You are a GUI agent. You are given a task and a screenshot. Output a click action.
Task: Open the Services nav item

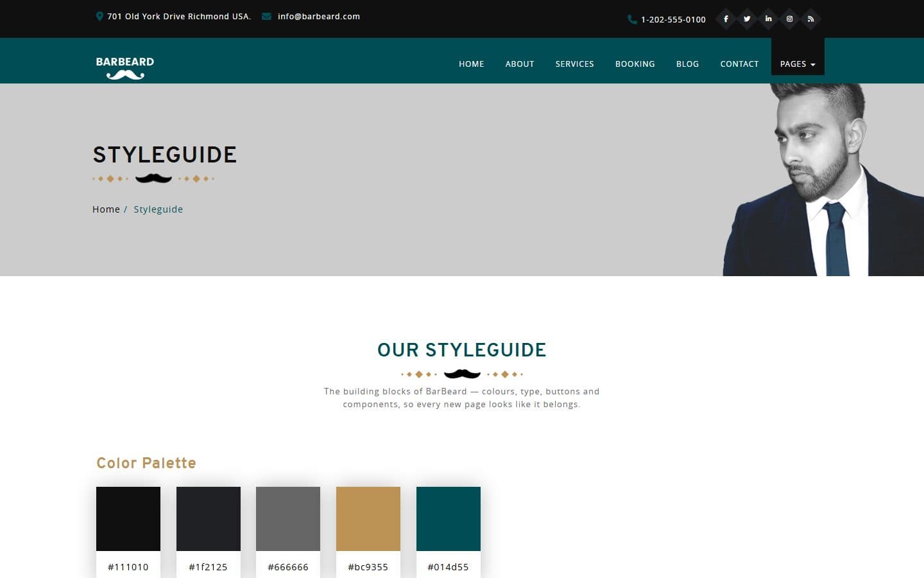(x=575, y=64)
